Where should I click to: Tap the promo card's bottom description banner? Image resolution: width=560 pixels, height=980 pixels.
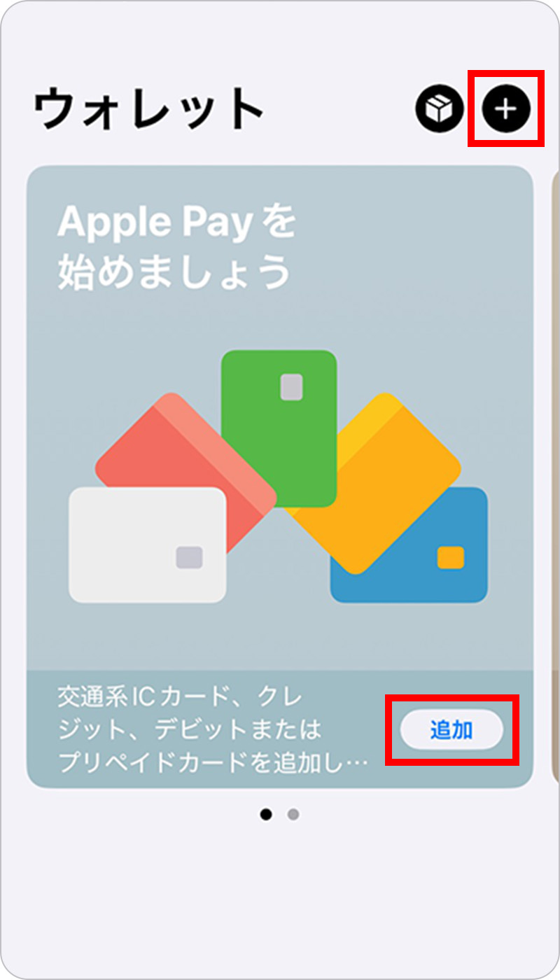tap(280, 729)
